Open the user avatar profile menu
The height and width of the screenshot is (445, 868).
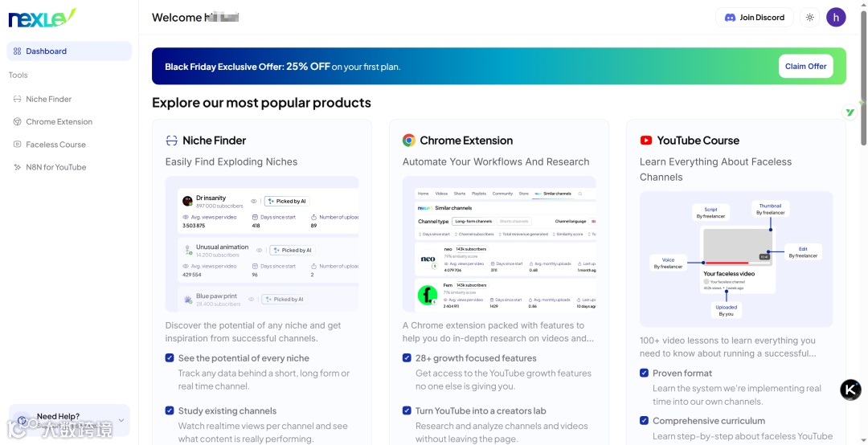[x=836, y=18]
